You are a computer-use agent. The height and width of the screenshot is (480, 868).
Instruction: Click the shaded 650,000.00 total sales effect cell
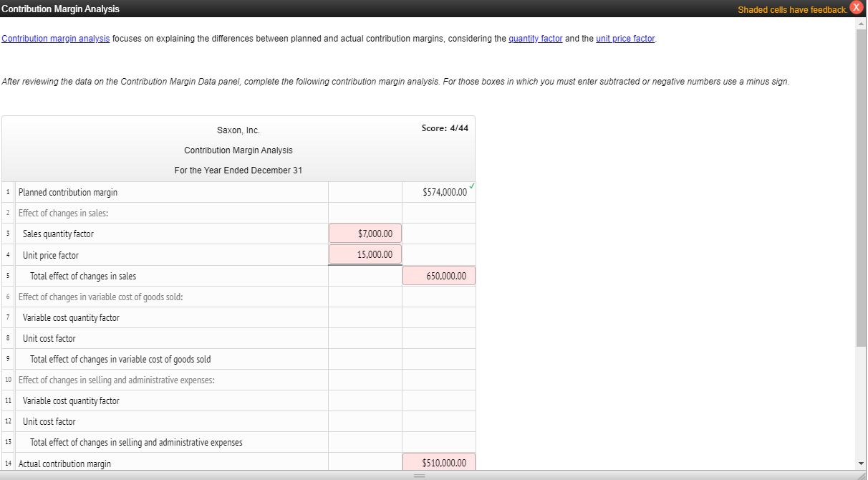point(438,275)
